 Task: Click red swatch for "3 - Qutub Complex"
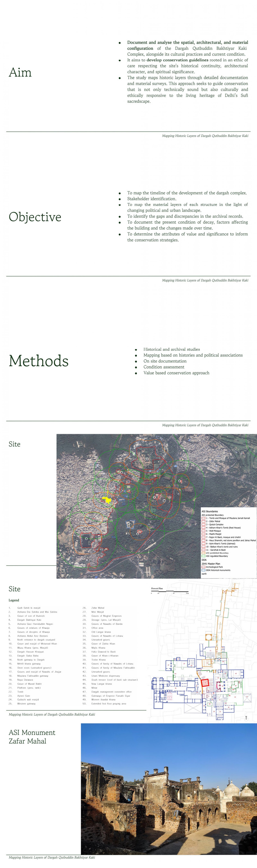tap(204, 524)
